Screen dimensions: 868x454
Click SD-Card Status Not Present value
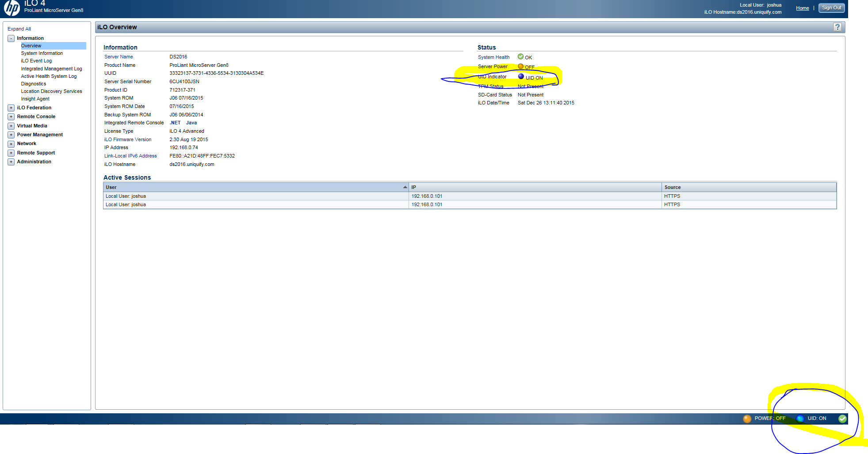coord(531,95)
